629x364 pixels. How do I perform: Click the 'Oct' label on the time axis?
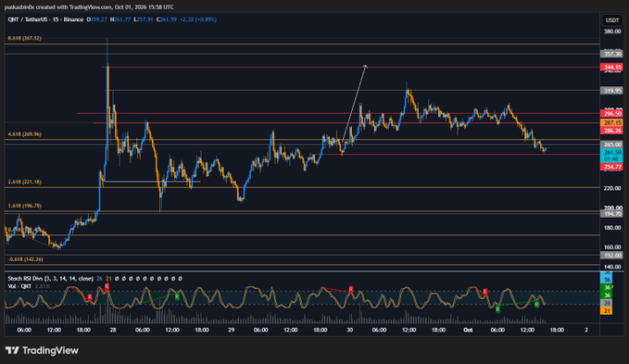468,330
